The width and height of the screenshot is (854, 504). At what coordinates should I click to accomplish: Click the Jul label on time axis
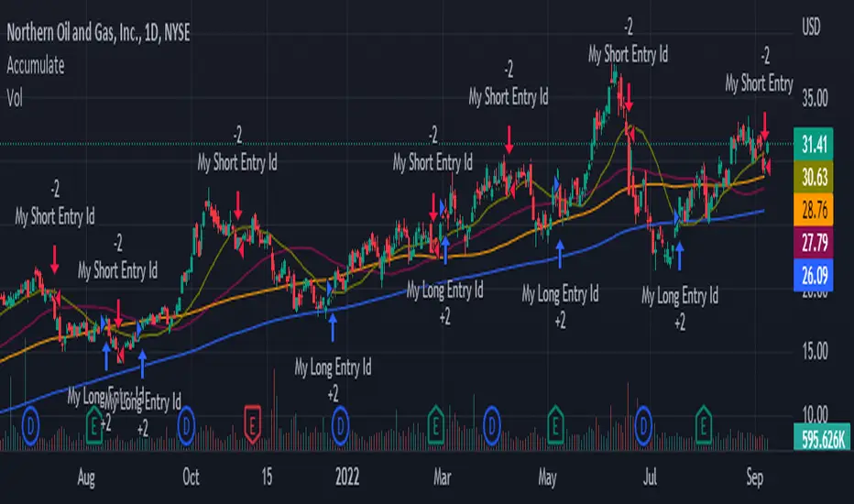click(650, 477)
